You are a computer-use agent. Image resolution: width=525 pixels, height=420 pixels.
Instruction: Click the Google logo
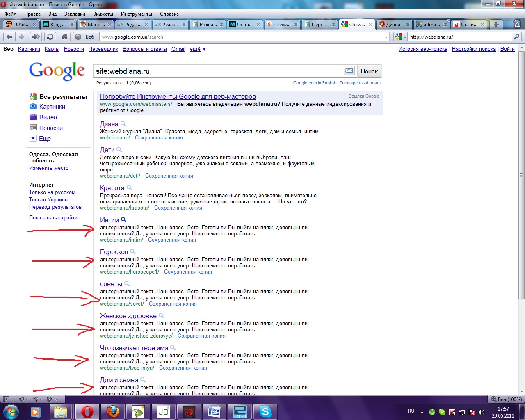pos(57,71)
